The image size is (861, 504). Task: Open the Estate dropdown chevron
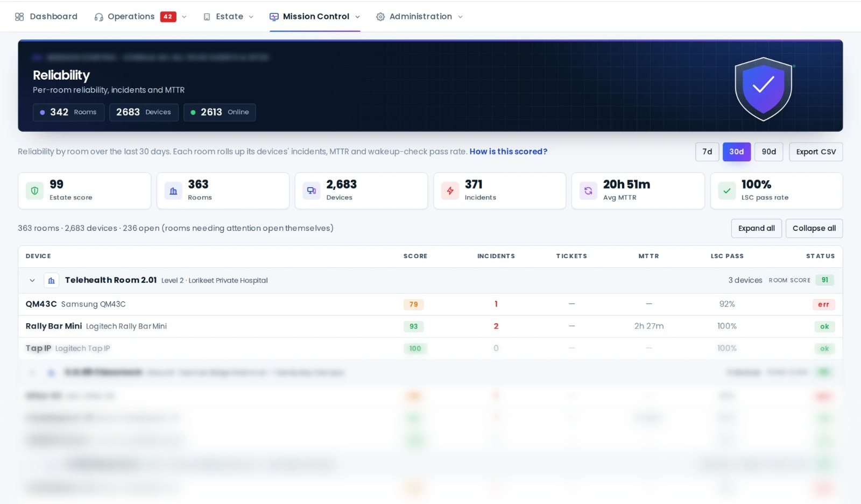[251, 17]
